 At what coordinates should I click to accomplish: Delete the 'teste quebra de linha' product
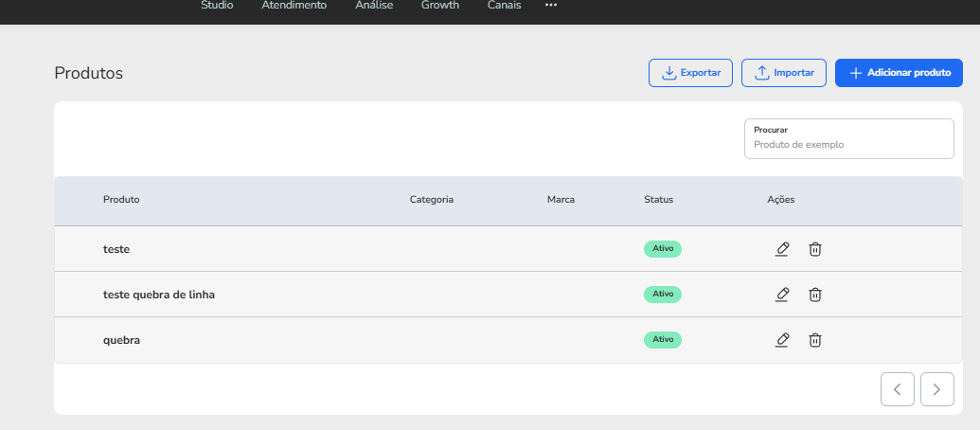click(815, 295)
